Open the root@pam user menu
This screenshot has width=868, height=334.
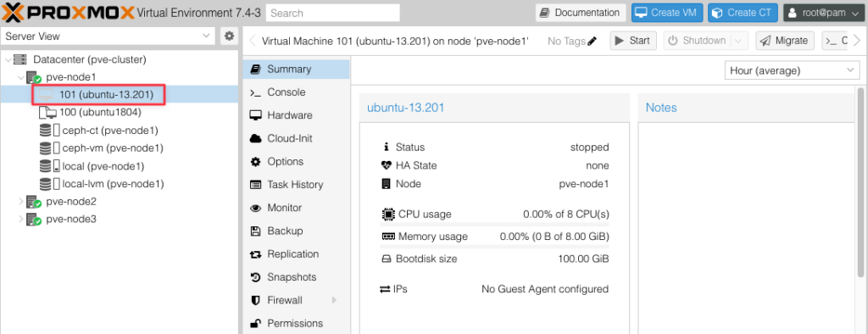tap(823, 13)
